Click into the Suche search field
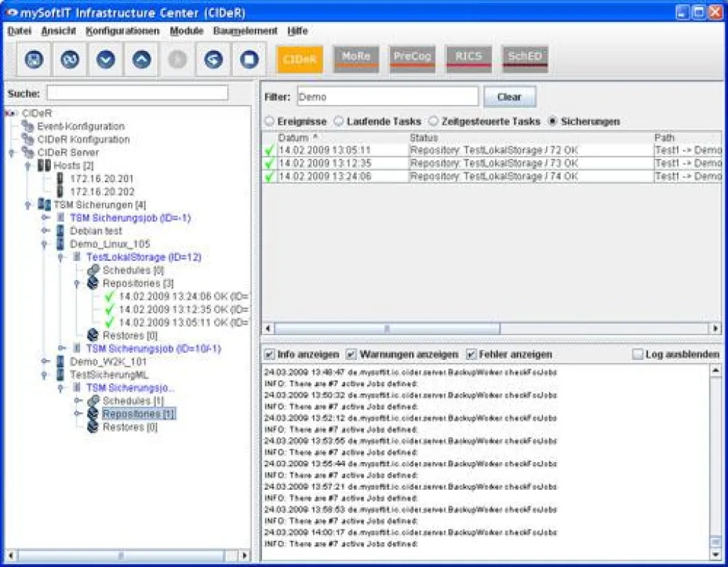This screenshot has height=567, width=728. pyautogui.click(x=137, y=92)
